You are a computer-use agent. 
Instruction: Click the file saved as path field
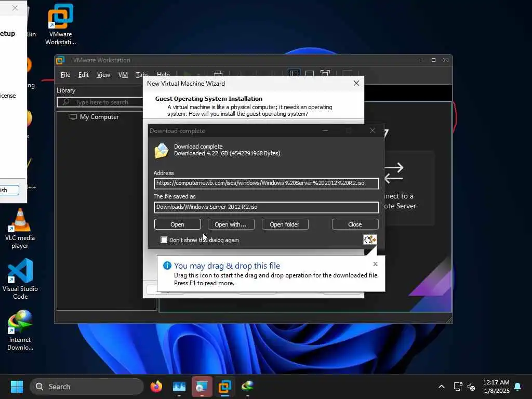pyautogui.click(x=266, y=207)
